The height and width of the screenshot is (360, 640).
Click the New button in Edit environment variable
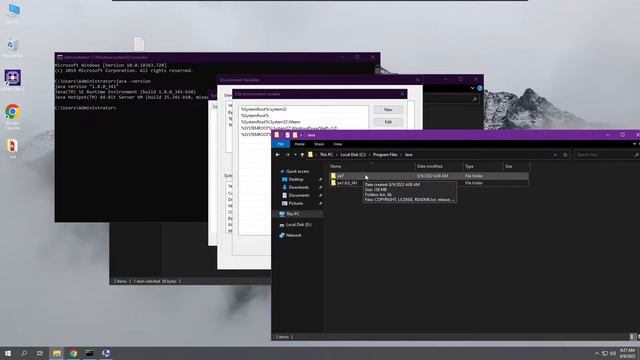tap(388, 110)
